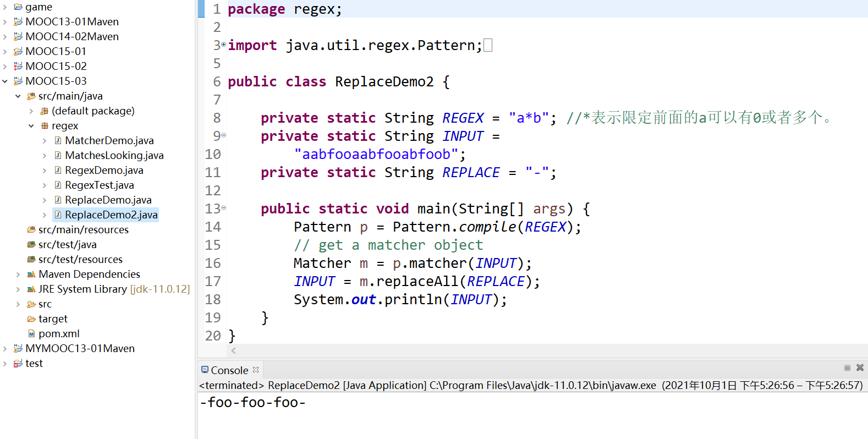868x439 pixels.
Task: Open ReplaceDemo.java from the regex package
Action: [108, 200]
